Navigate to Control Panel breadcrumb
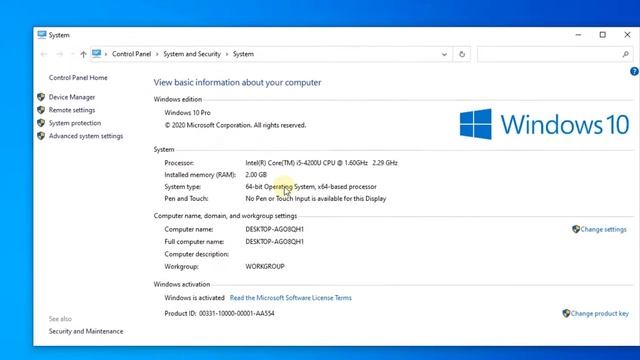 pos(131,54)
